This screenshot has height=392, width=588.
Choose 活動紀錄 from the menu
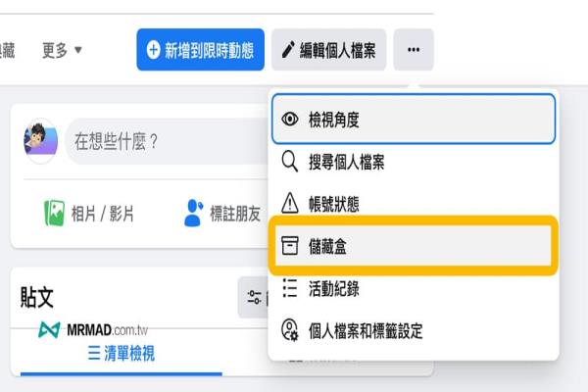pos(414,288)
